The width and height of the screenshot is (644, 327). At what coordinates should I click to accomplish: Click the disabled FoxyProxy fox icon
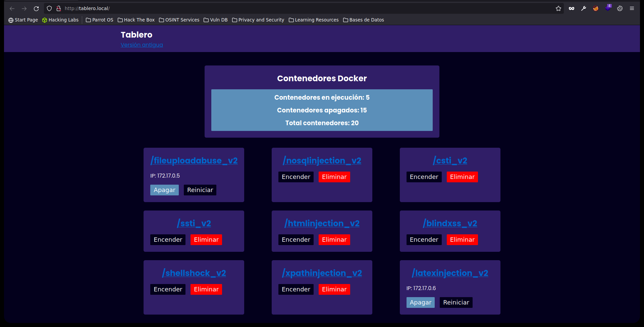point(596,8)
